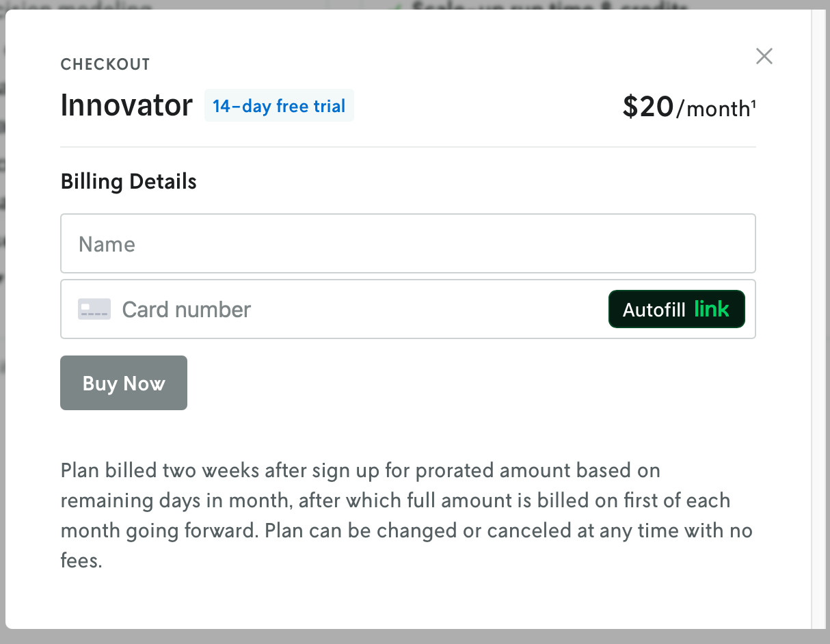830x644 pixels.
Task: Click the '14-day free trial' badge
Action: tap(279, 106)
